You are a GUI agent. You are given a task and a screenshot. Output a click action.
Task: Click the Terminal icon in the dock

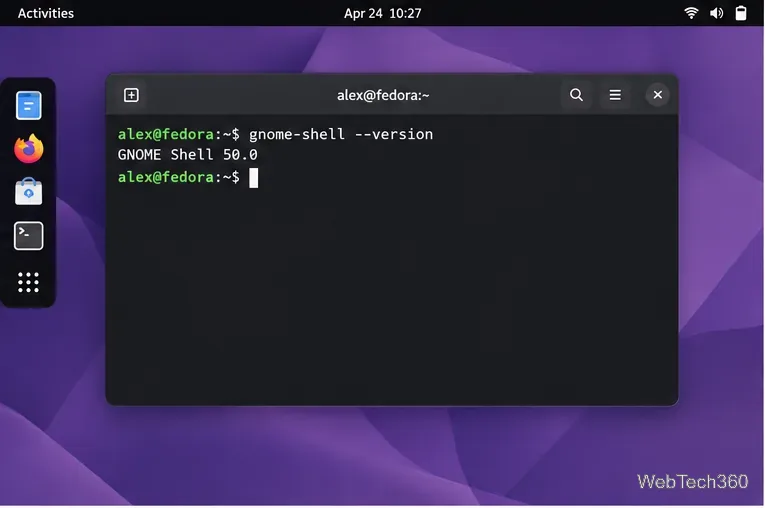coord(28,236)
